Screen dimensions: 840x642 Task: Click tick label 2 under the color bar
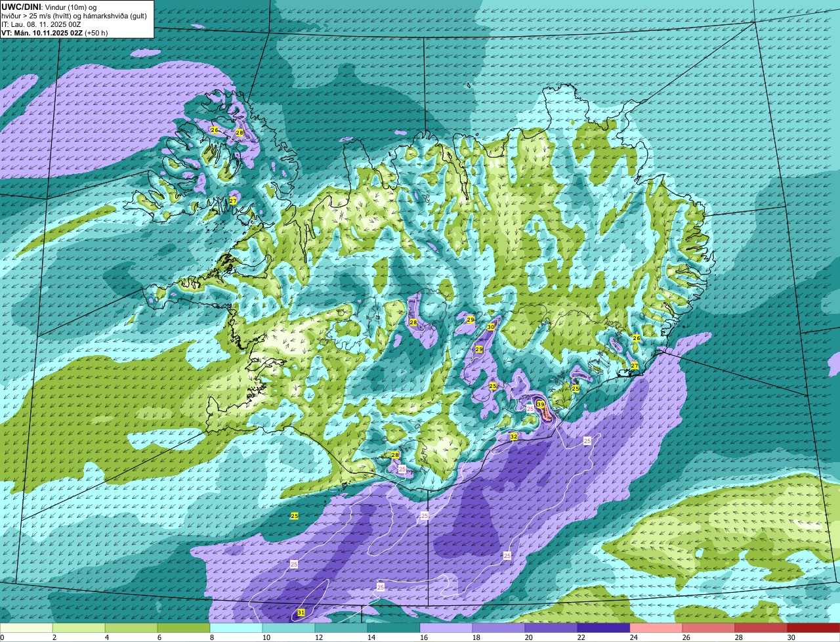tap(54, 637)
